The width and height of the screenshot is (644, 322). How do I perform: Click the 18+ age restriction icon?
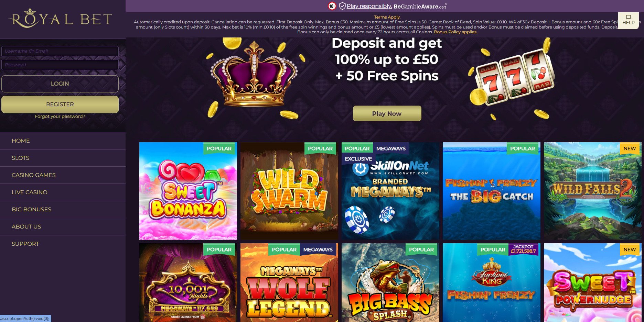click(x=332, y=6)
